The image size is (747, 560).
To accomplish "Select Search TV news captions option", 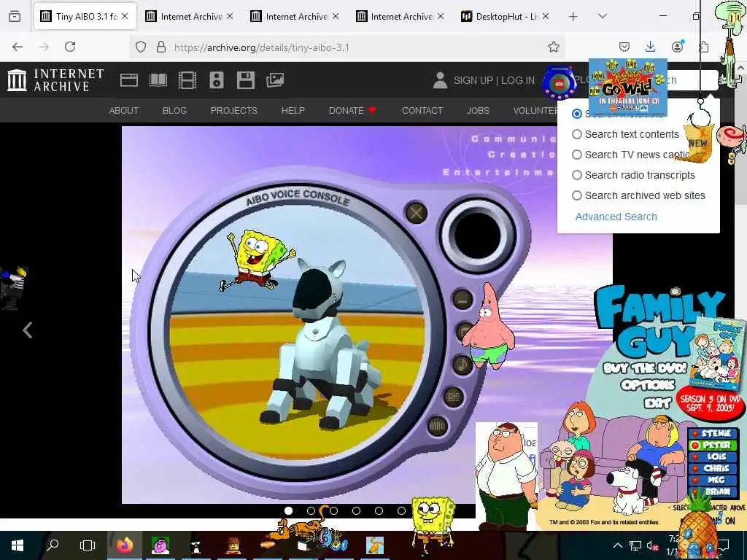I will (x=577, y=155).
